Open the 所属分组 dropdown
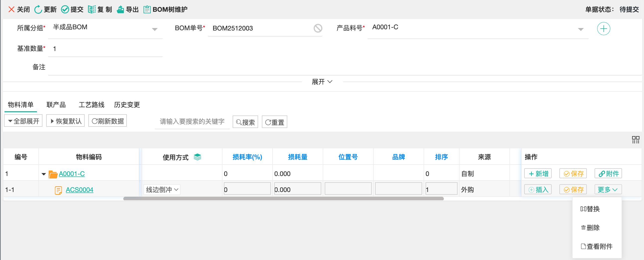Image resolution: width=644 pixels, height=260 pixels. pos(155,29)
